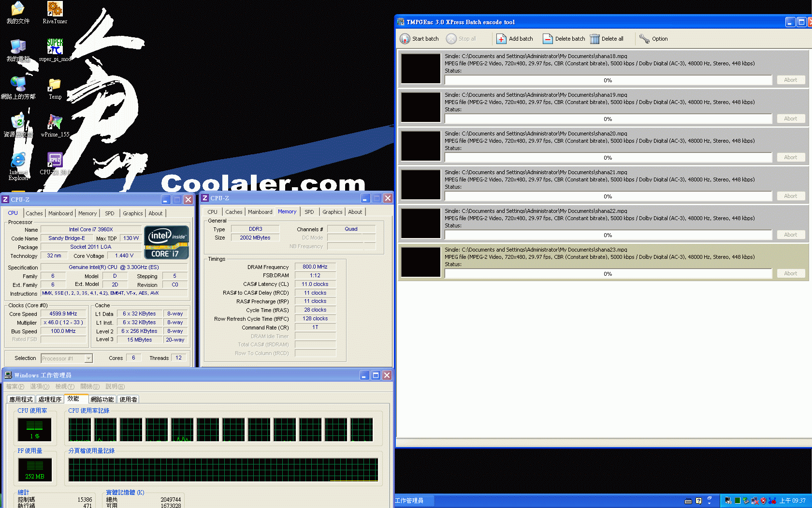812x508 pixels.
Task: Open Processor #1 selection dropdown in CPU-Z
Action: coord(88,359)
